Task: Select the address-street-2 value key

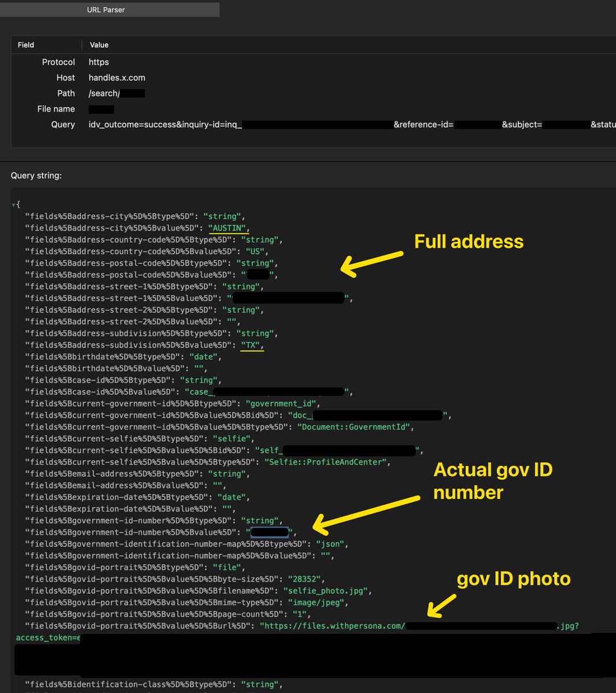Action: [124, 322]
